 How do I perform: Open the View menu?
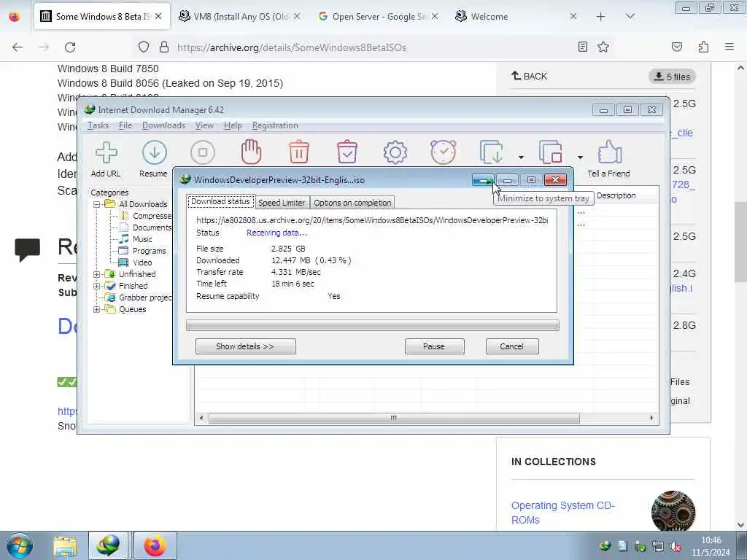tap(204, 125)
